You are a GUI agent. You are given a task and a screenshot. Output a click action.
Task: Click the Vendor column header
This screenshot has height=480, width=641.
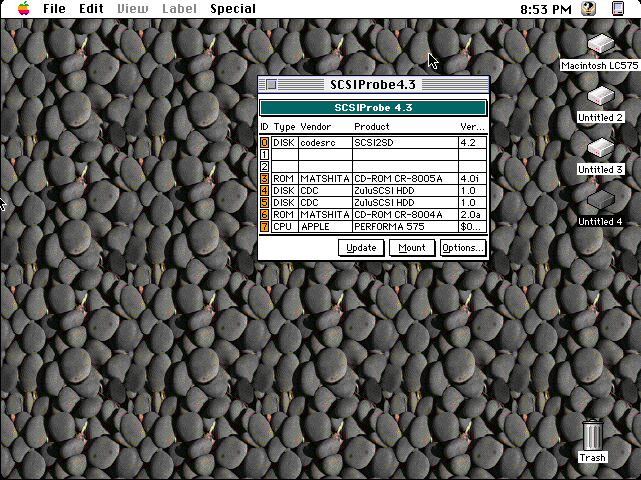point(316,127)
